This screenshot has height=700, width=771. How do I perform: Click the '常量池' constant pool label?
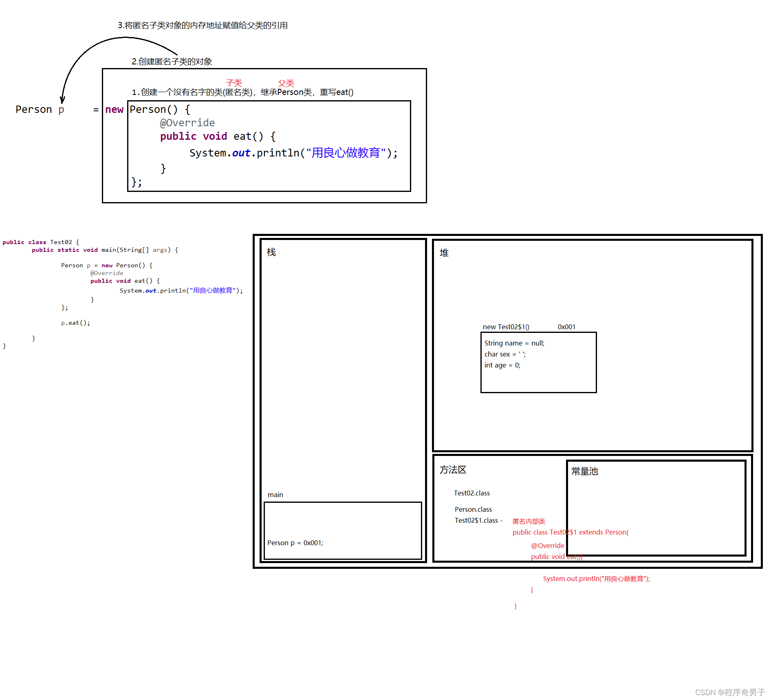(585, 471)
